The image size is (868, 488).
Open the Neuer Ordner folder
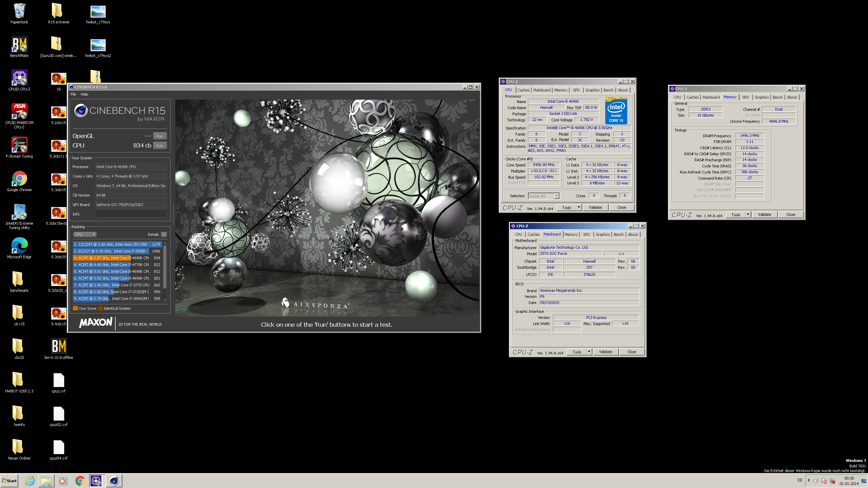coord(19,450)
